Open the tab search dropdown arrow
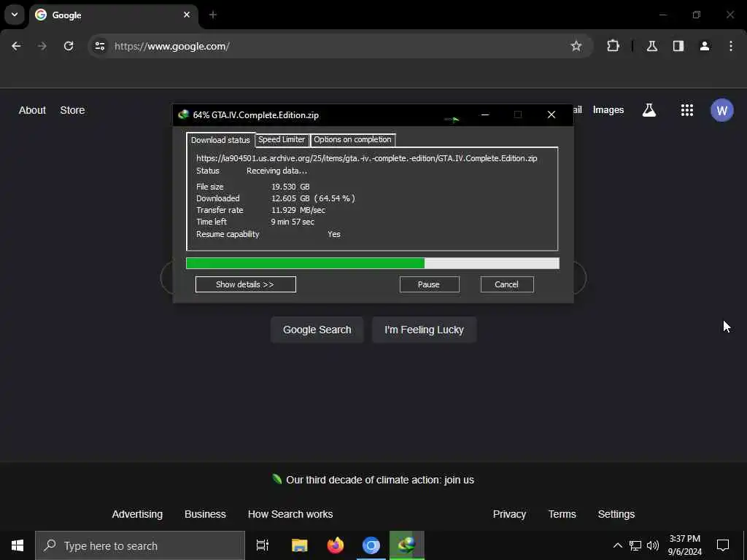This screenshot has height=560, width=747. [15, 15]
